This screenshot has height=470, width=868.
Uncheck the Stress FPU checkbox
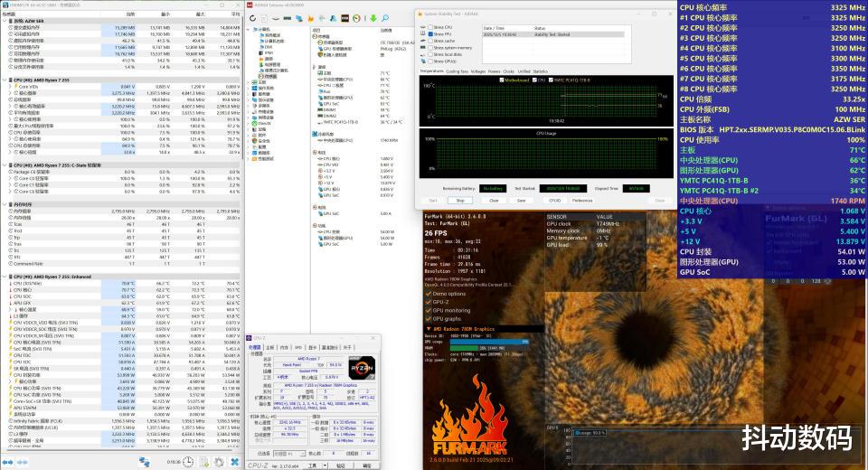[429, 34]
